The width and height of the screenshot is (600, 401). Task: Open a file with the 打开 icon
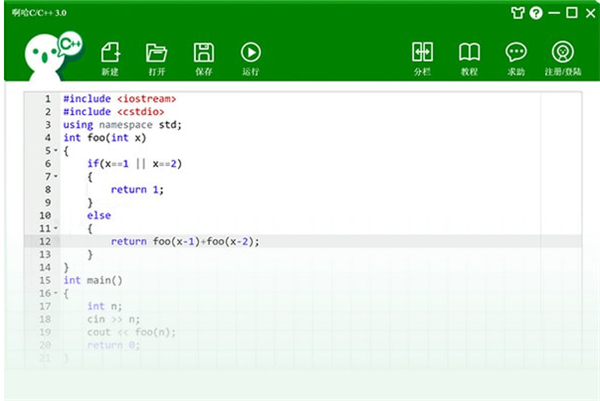[x=156, y=57]
